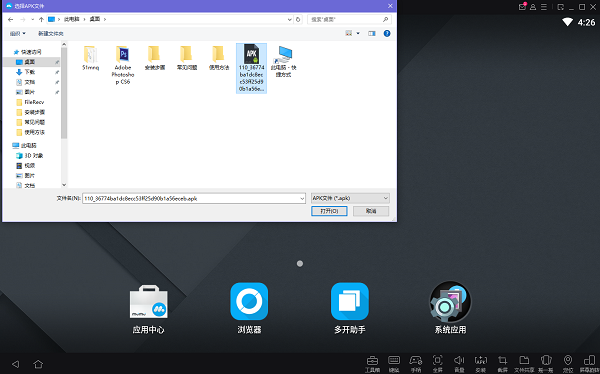Click the 打开 open button
Screen dimensions: 600x374
click(329, 211)
